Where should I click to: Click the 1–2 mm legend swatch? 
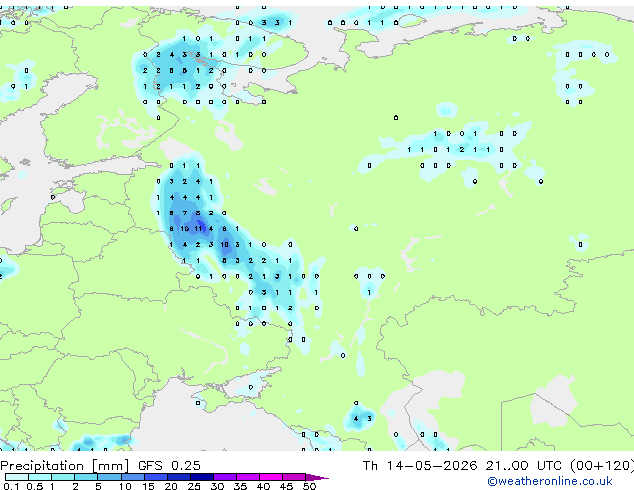[x=63, y=477]
